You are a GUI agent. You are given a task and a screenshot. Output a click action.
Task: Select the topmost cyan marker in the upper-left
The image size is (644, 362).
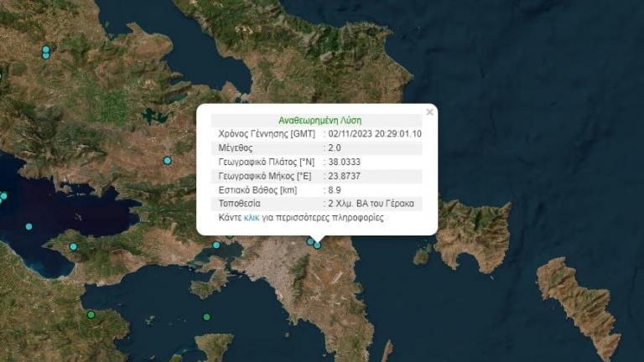click(x=46, y=49)
